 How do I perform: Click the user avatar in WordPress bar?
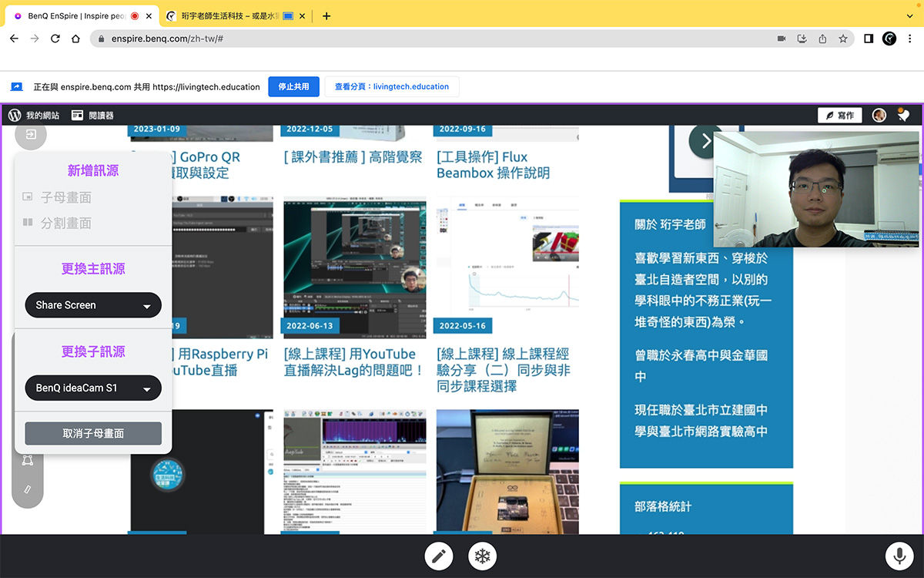[879, 115]
